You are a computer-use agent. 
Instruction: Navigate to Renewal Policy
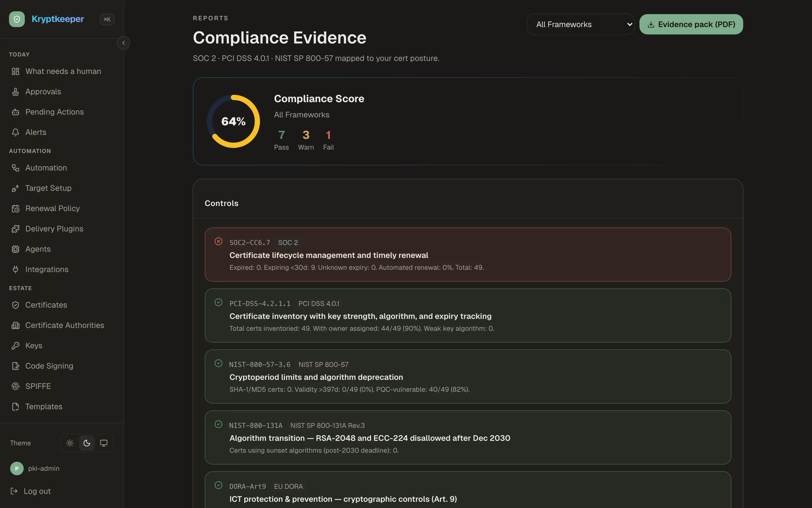tap(62, 209)
